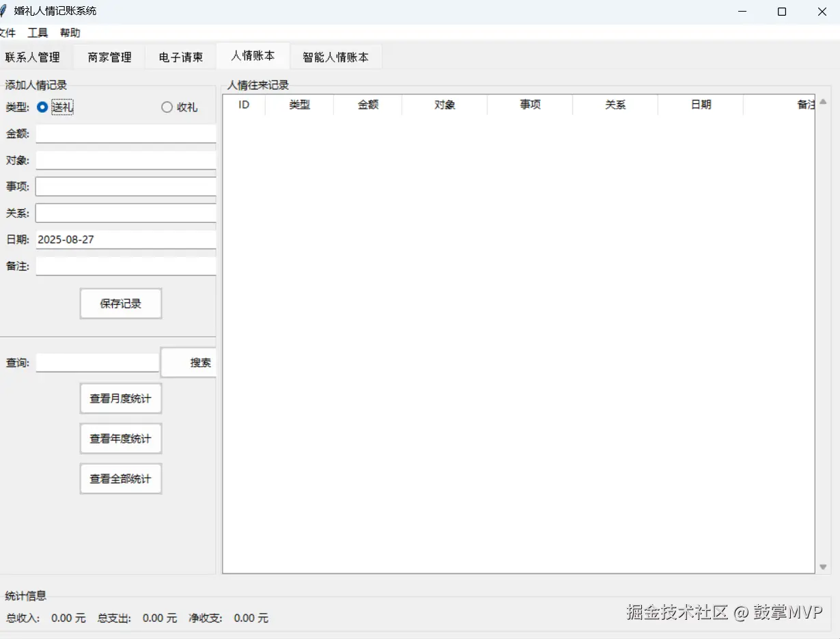Select the 送礼 radio button
The height and width of the screenshot is (639, 840).
42,107
